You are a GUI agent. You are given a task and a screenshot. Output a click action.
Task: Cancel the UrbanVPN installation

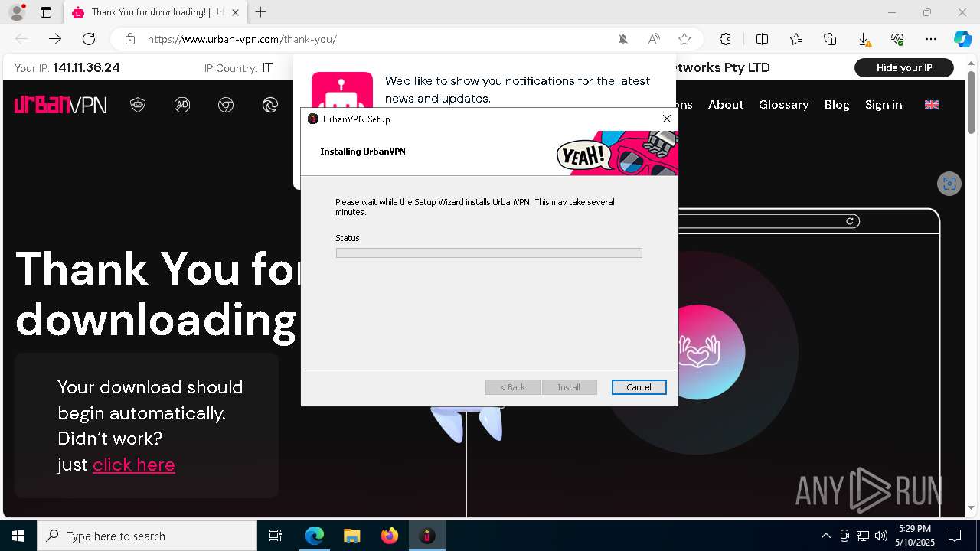pyautogui.click(x=639, y=387)
